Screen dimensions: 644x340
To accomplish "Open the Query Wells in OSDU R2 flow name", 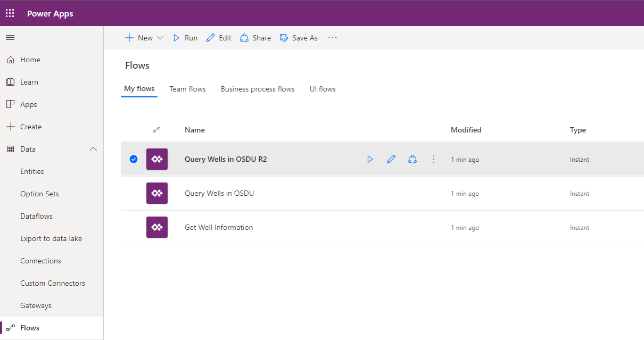I will (x=226, y=159).
